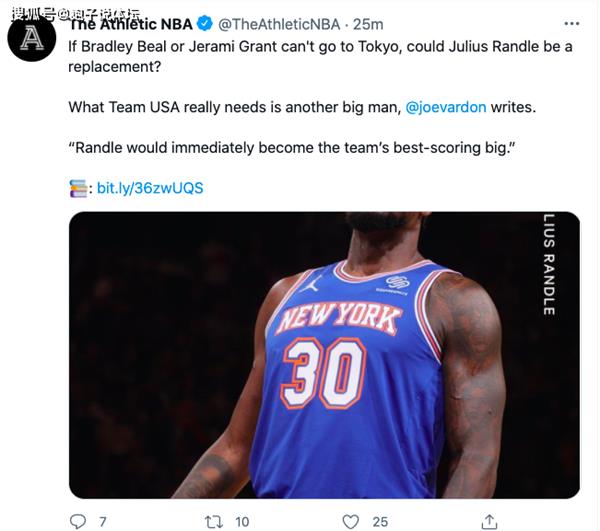The width and height of the screenshot is (600, 531).
Task: View the 7 replies count
Action: coord(103,522)
